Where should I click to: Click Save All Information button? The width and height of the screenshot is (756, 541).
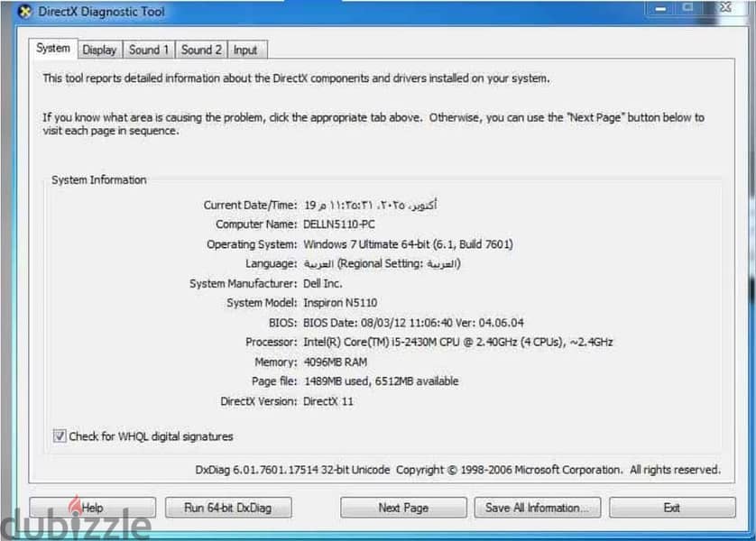click(x=537, y=508)
